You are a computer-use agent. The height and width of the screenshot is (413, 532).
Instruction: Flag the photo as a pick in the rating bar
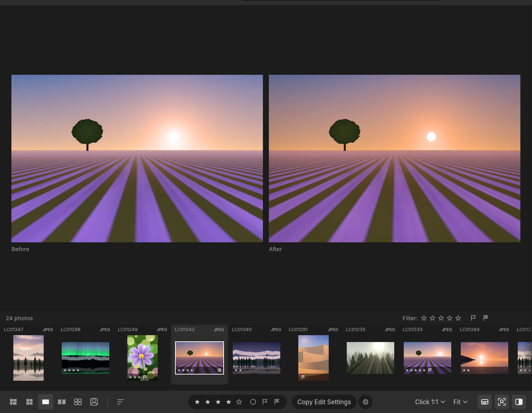click(265, 402)
